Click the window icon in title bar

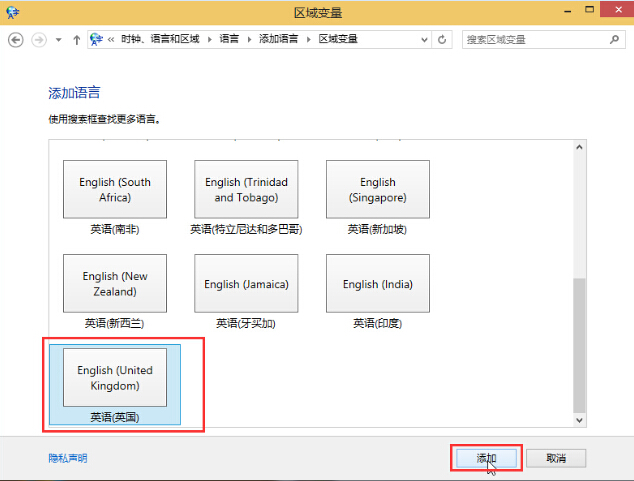(12, 12)
